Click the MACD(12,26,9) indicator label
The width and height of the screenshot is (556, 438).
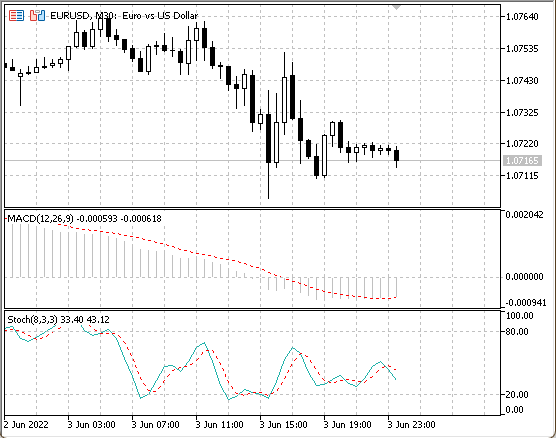pyautogui.click(x=40, y=219)
